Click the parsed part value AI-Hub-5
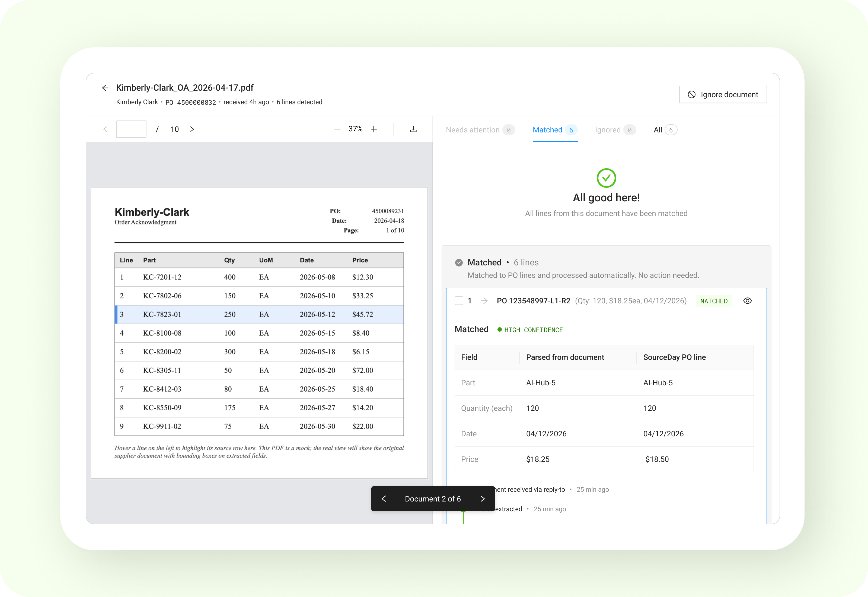Viewport: 868px width, 597px height. (x=541, y=383)
